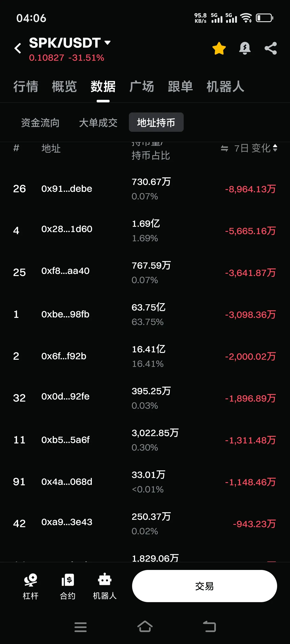Expand the SPK/USDT pair dropdown arrow

[107, 43]
